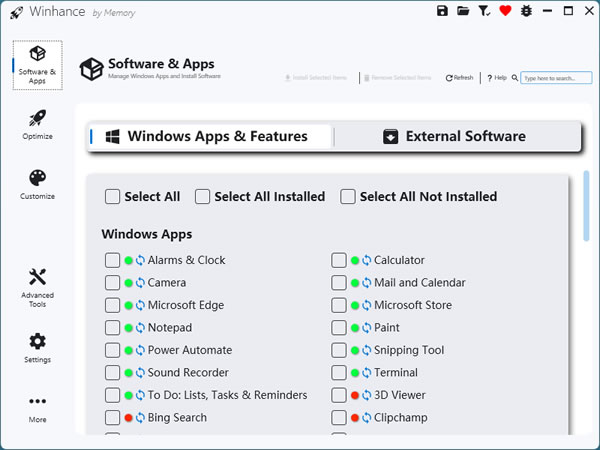Open Settings from the sidebar
The height and width of the screenshot is (450, 600).
(x=37, y=348)
